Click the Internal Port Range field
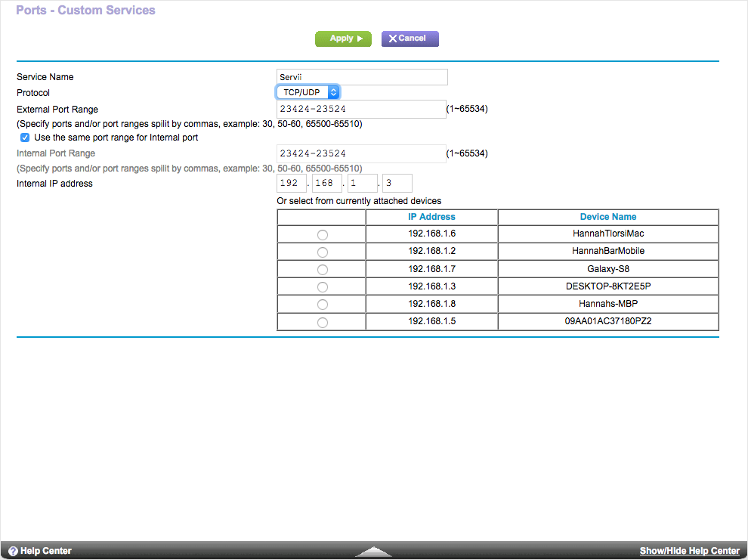748x560 pixels. coord(361,153)
